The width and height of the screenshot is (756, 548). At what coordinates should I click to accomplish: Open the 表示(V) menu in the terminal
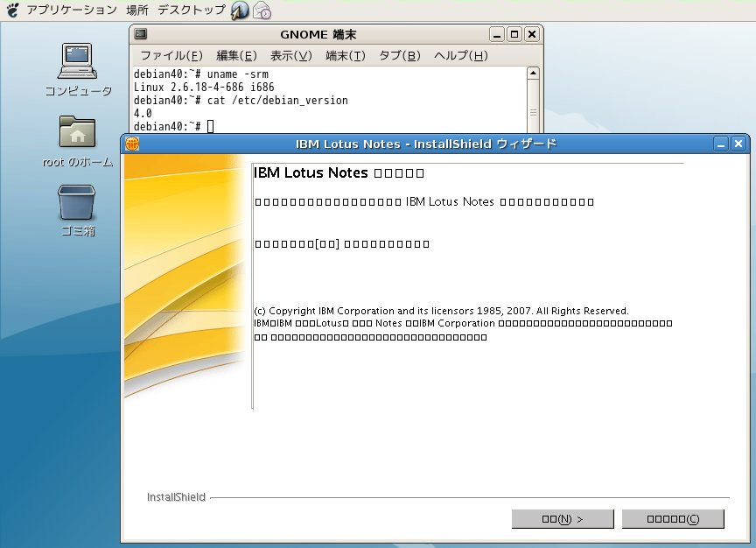click(x=290, y=56)
